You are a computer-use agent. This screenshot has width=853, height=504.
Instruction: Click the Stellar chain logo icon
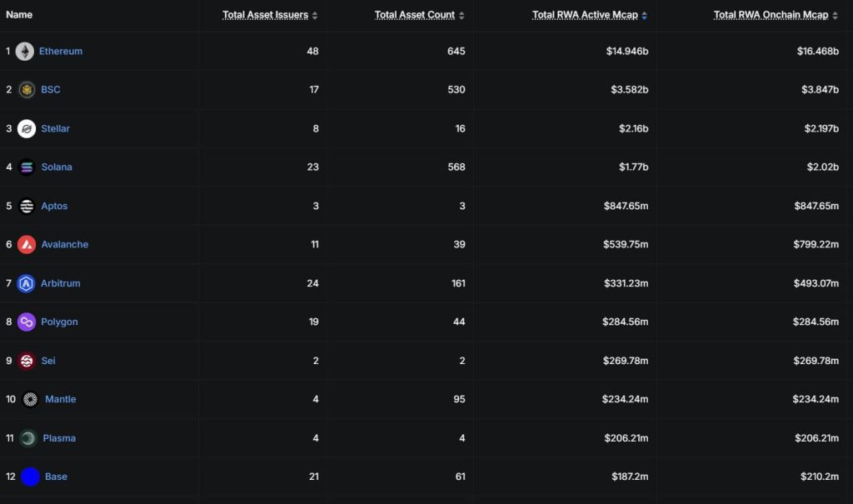click(27, 129)
